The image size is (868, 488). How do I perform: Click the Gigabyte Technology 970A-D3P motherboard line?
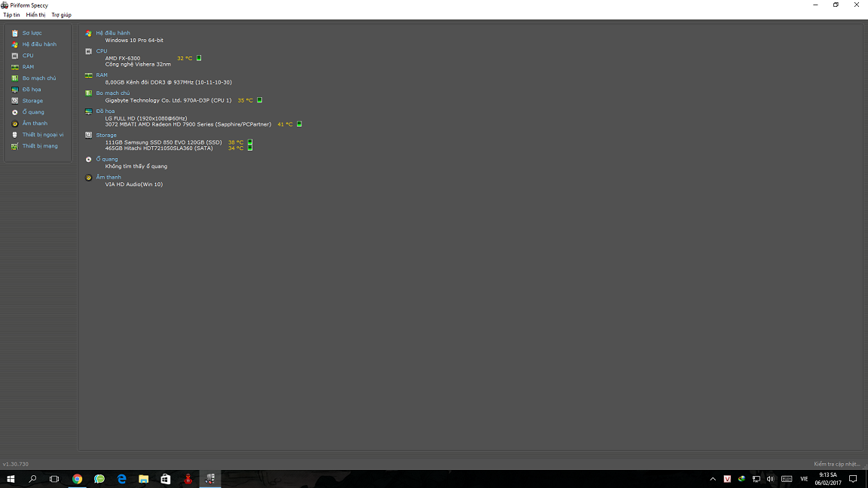pyautogui.click(x=168, y=100)
